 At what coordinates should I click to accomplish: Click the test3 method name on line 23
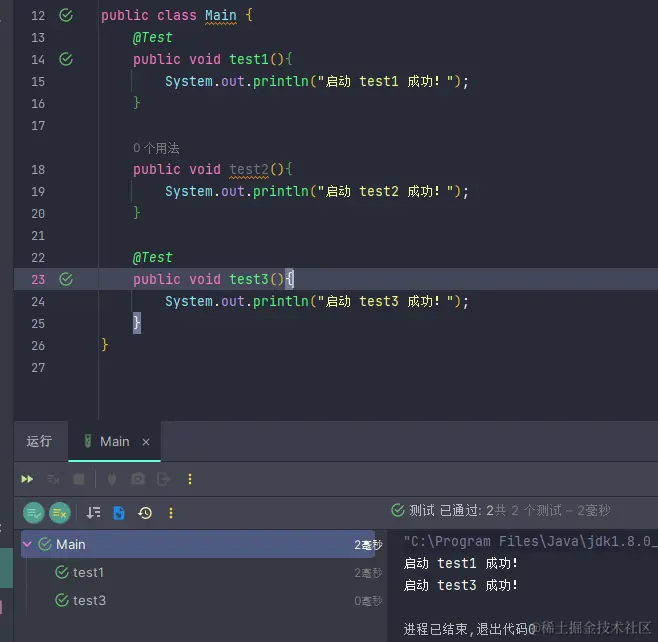point(249,279)
